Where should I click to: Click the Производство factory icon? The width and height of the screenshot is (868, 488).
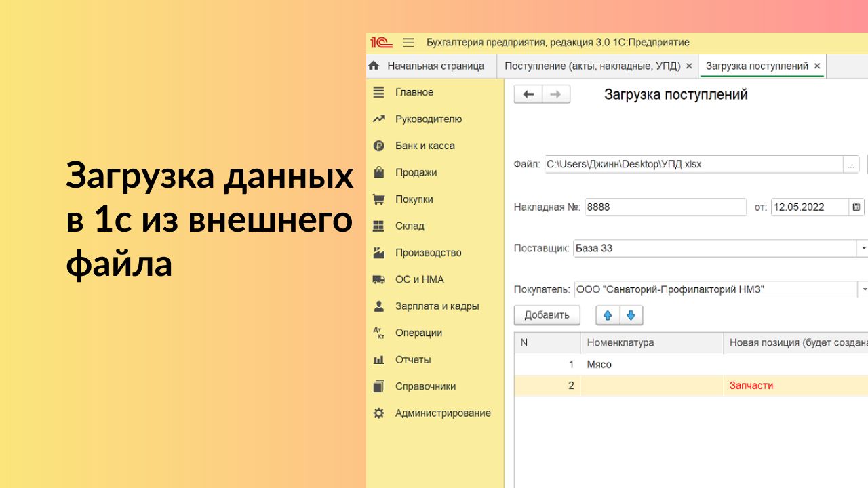tap(379, 253)
